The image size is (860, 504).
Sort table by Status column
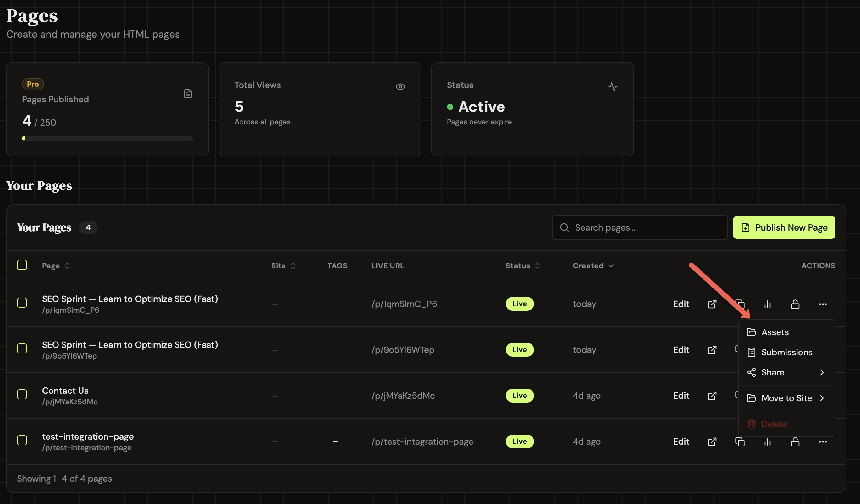coord(523,266)
